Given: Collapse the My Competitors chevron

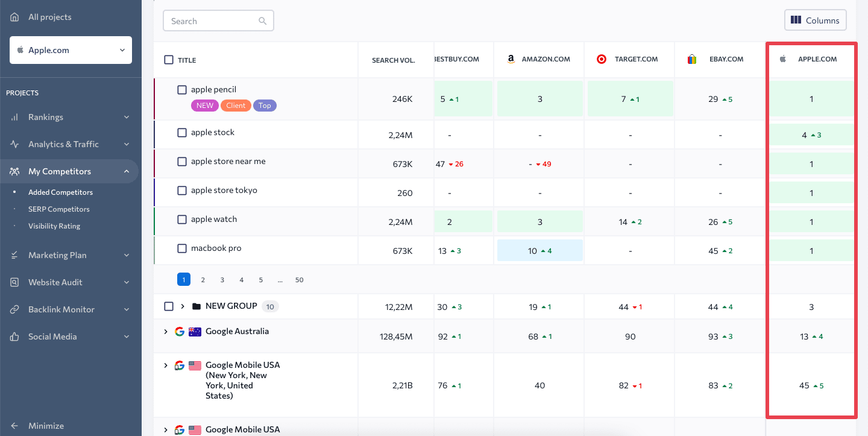Looking at the screenshot, I should point(127,171).
